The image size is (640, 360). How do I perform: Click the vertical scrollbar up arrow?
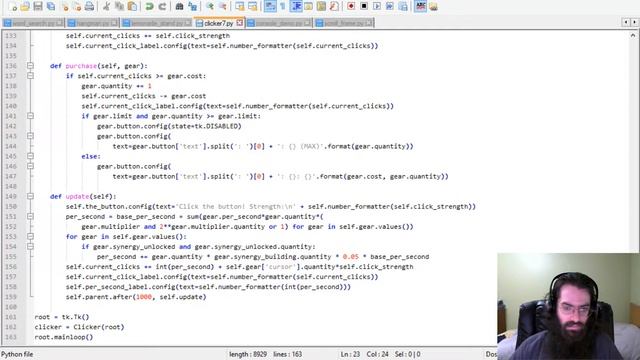pyautogui.click(x=633, y=36)
